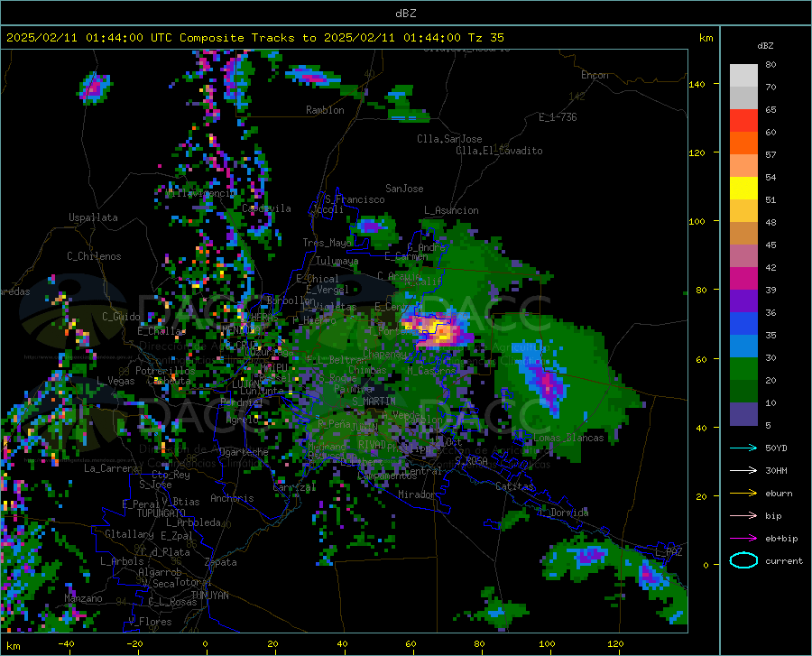The image size is (812, 656).
Task: Click the 'Lomas_Blancas' map label
Action: point(568,438)
